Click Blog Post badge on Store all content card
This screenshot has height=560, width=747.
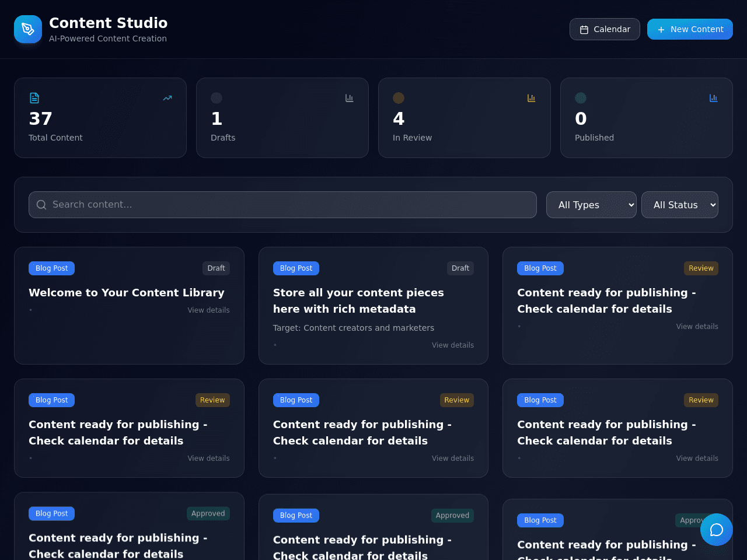296,268
